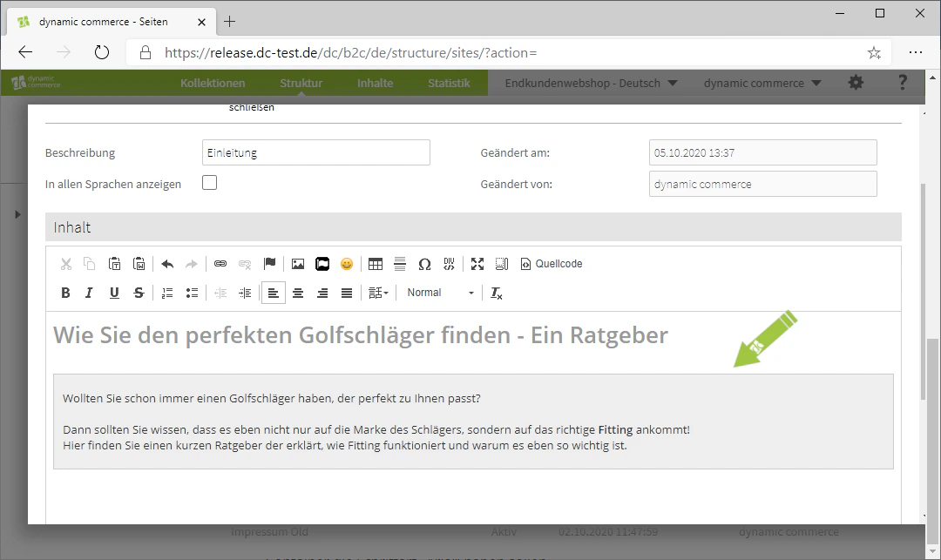Decrease the indent
Viewport: 941px width, 560px height.
(220, 293)
